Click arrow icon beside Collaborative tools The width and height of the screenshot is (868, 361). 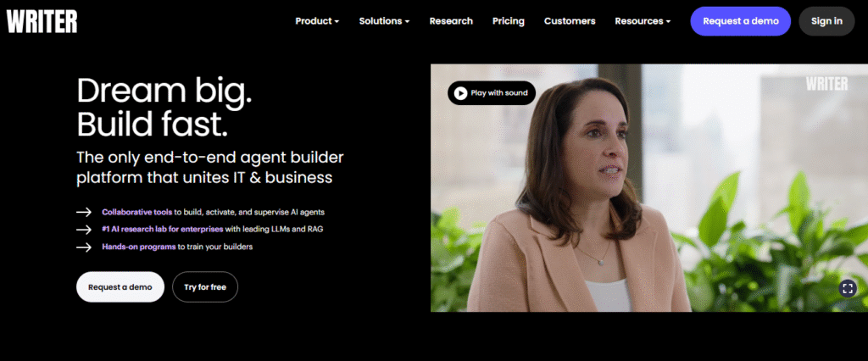(84, 212)
